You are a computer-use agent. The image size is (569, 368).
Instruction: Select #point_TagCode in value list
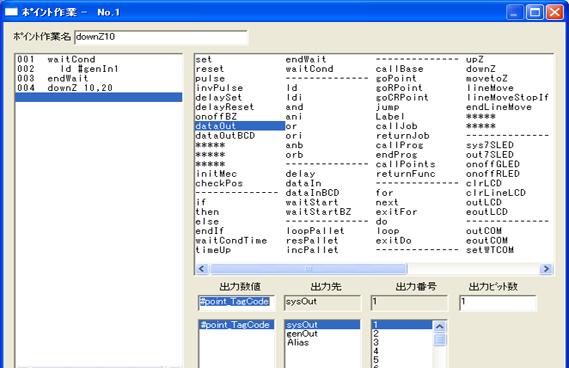(x=236, y=325)
